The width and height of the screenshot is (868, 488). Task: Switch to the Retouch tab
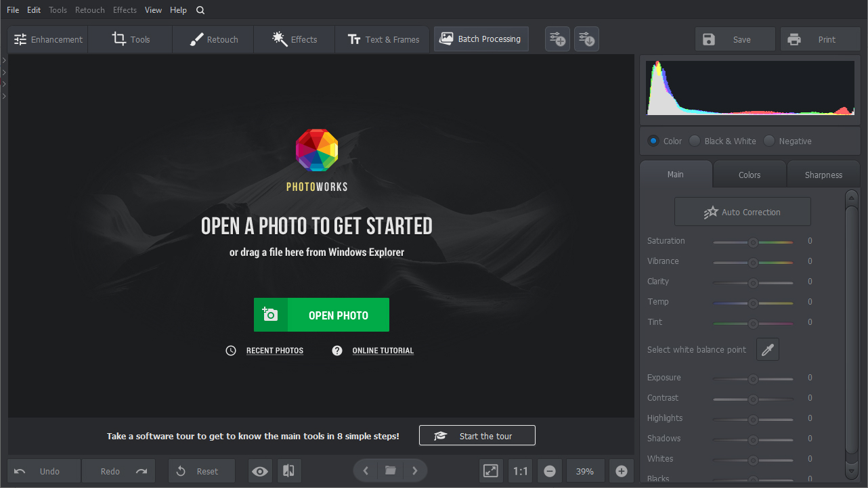213,39
